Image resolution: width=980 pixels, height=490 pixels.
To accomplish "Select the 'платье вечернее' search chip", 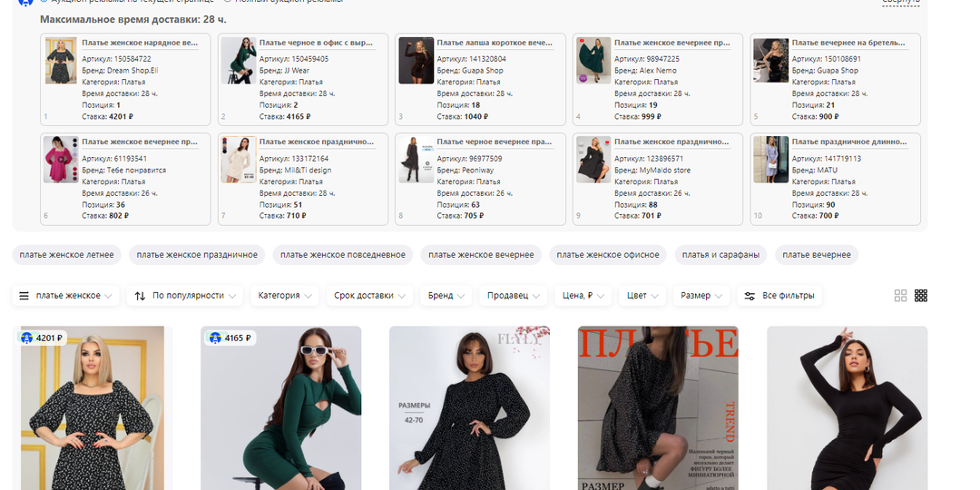I will point(817,255).
